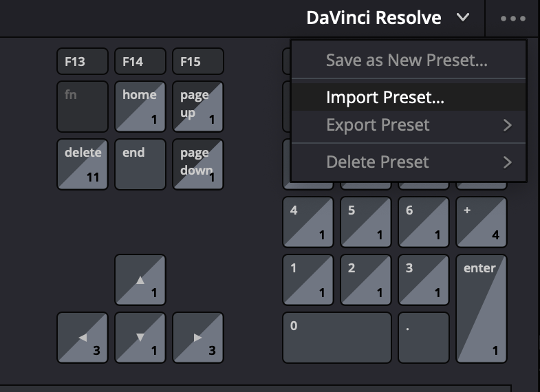540x392 pixels.
Task: Select the home key
Action: click(140, 107)
